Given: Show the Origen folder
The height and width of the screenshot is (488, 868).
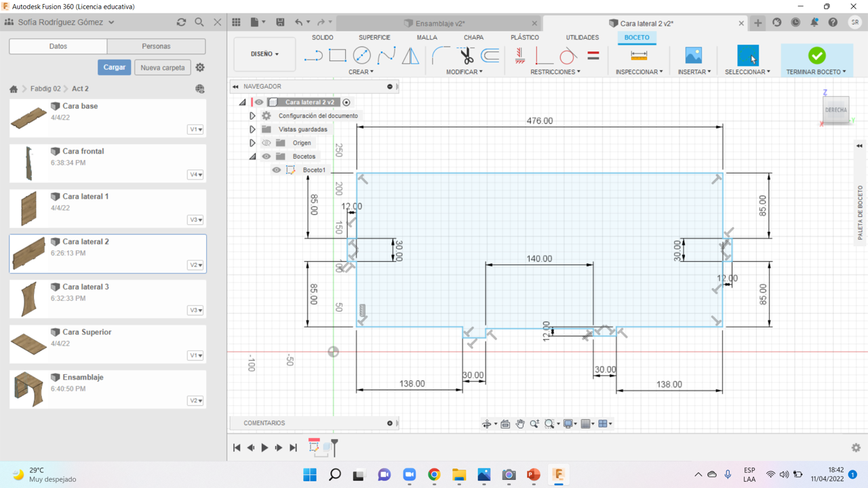Looking at the screenshot, I should (x=267, y=143).
